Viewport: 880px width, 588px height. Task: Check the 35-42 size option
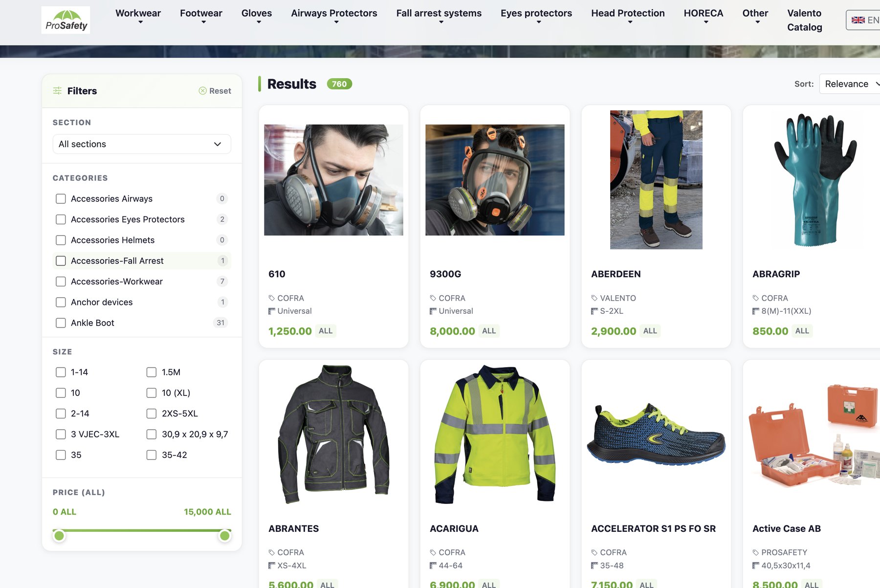pos(152,455)
